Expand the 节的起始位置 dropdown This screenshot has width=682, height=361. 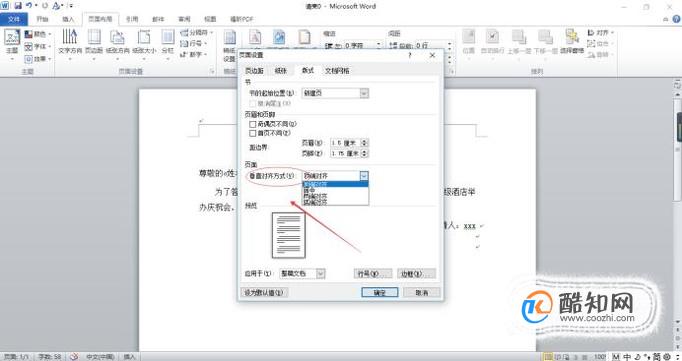click(x=364, y=93)
